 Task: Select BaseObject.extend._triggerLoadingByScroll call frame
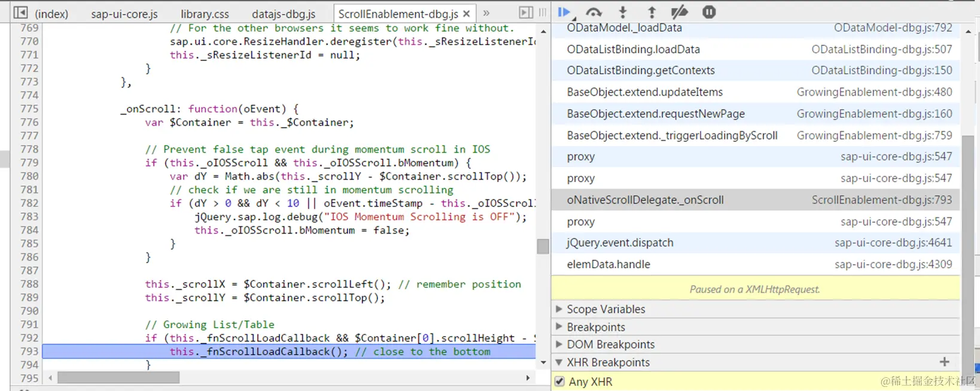coord(755,135)
